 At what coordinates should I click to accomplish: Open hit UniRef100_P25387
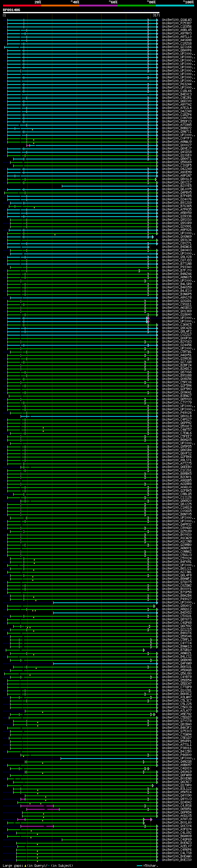point(177,23)
